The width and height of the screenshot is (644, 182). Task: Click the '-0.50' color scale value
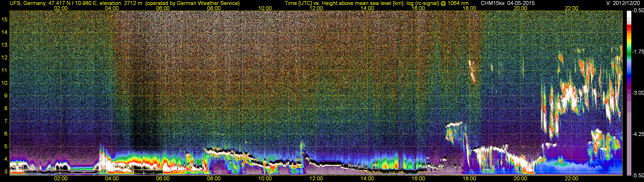click(638, 10)
